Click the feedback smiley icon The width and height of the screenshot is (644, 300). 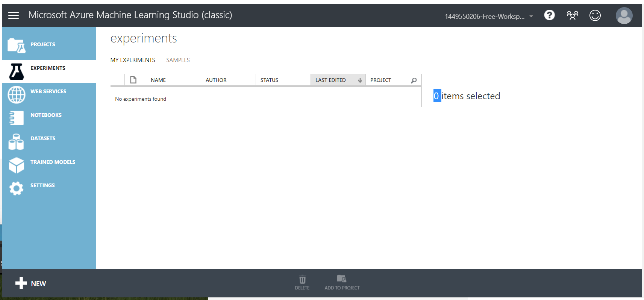tap(595, 15)
